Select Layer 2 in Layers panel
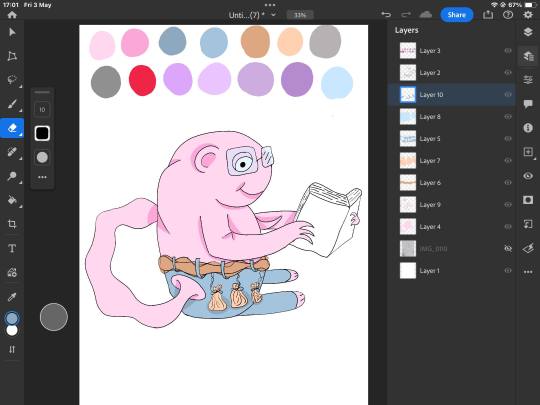The width and height of the screenshot is (540, 405). tap(451, 73)
